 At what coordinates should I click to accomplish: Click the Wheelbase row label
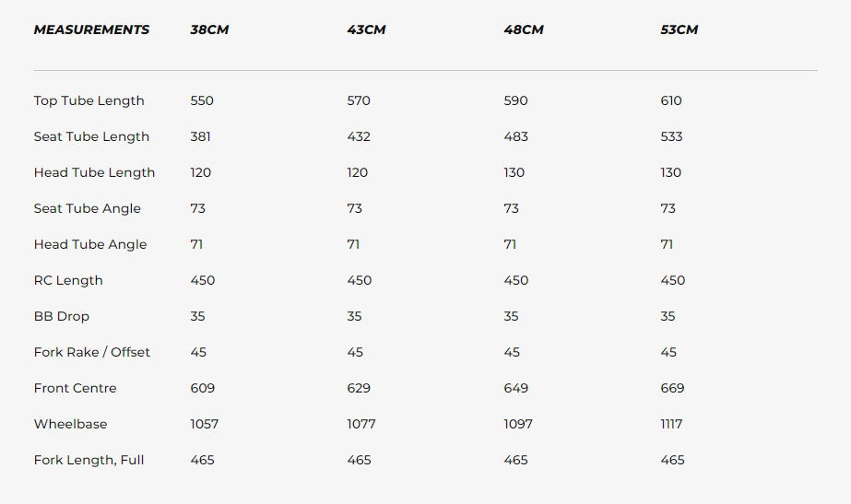click(70, 424)
